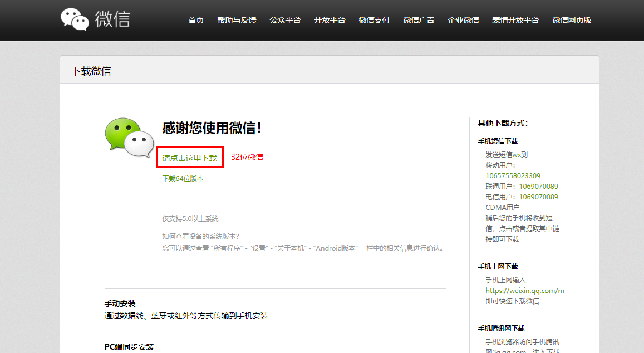Viewport: 644px width, 353px height.
Task: Click the 感谢您使用微信 heading
Action: point(212,128)
